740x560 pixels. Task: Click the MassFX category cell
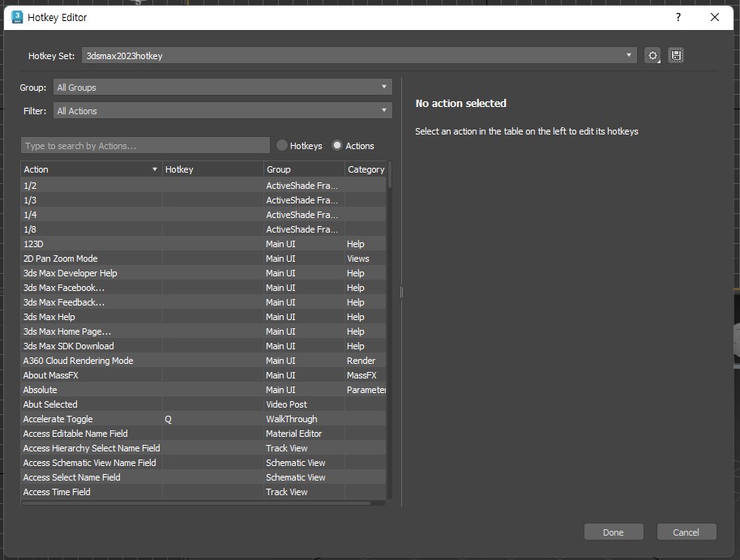(x=366, y=375)
